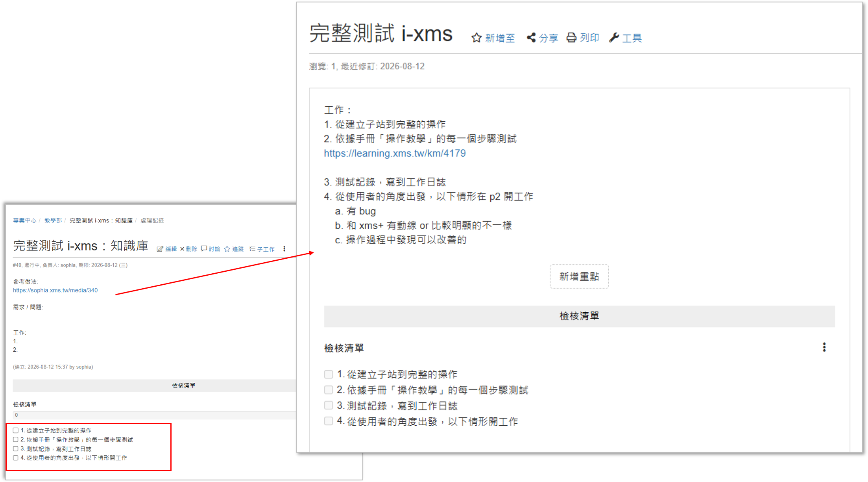This screenshot has width=868, height=482.
Task: Go to 教學部 in the breadcrumb
Action: (53, 221)
